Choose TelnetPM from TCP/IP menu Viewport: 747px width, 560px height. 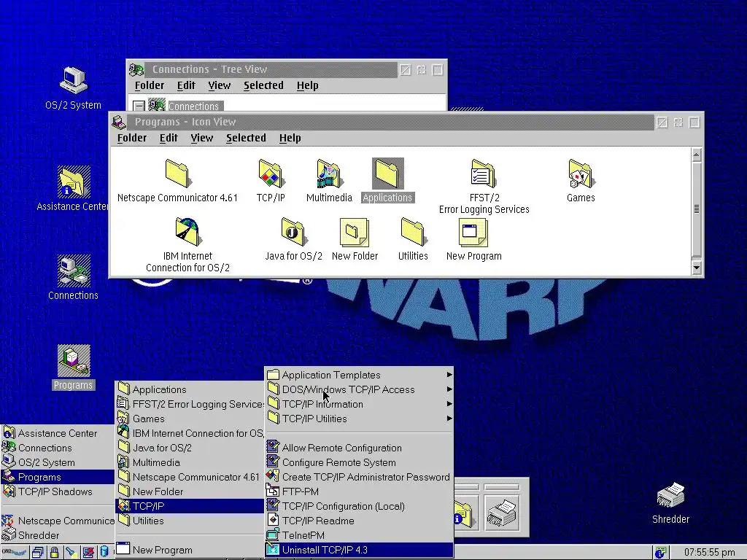pos(359,535)
